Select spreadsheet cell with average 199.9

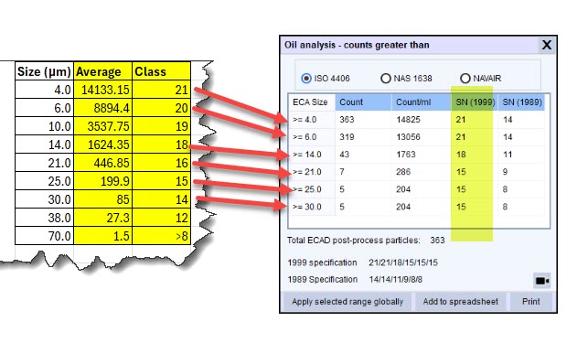tap(103, 181)
